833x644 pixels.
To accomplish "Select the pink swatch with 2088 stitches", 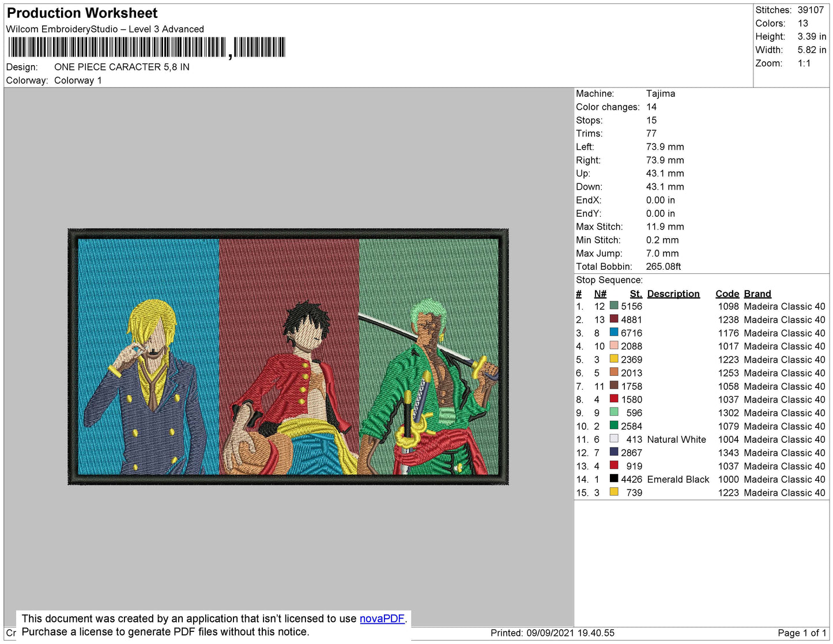I will [614, 345].
